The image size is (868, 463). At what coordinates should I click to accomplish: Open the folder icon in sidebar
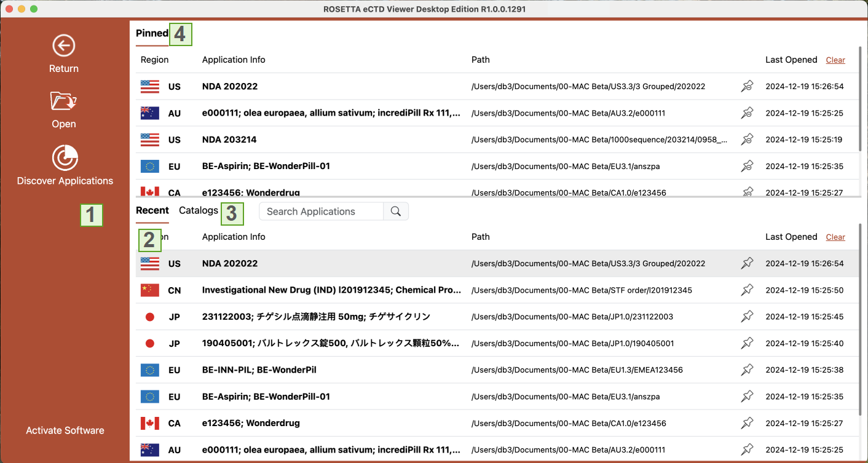[x=64, y=101]
